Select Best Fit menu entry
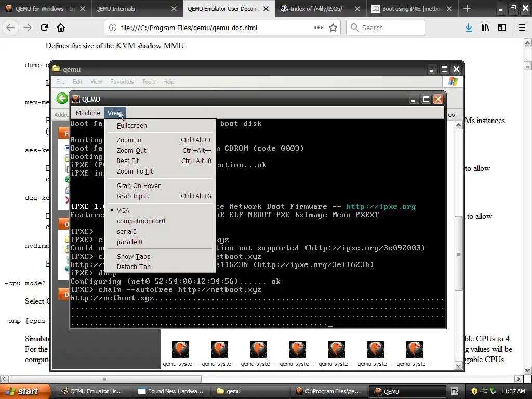The height and width of the screenshot is (399, 532). tap(160, 161)
